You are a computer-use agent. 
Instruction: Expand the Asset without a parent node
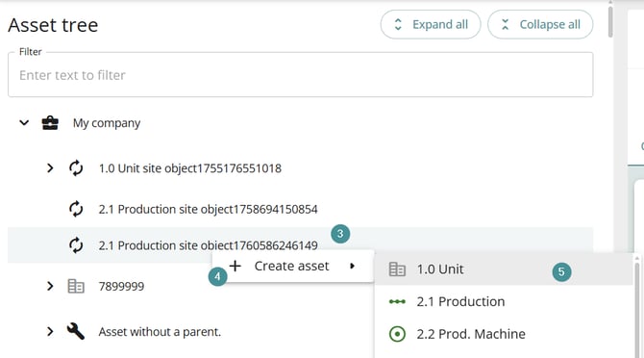[x=50, y=331]
